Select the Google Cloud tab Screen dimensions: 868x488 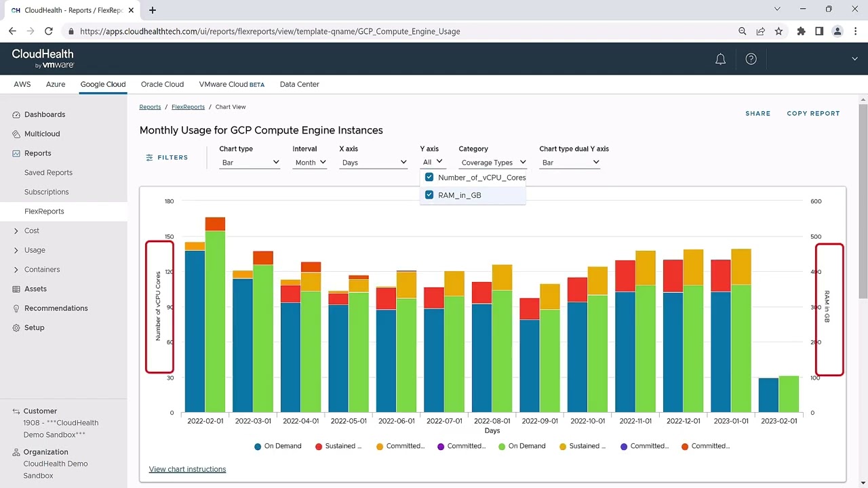(x=103, y=85)
